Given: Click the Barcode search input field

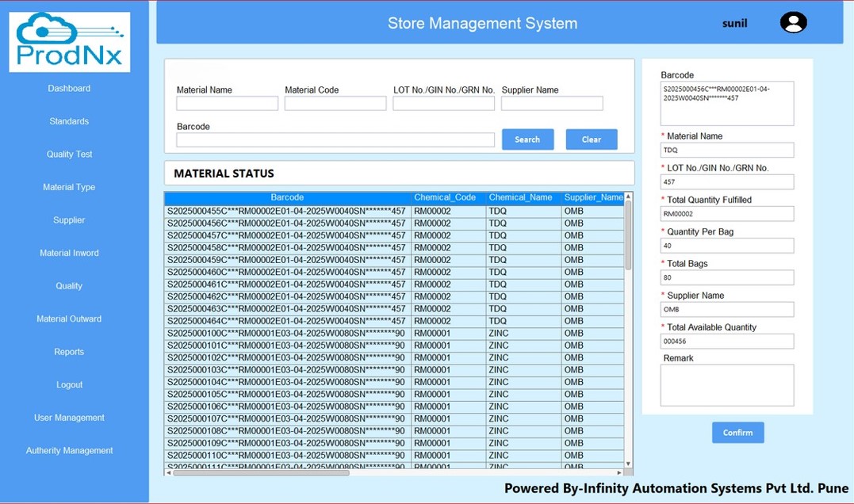Looking at the screenshot, I should pos(335,140).
